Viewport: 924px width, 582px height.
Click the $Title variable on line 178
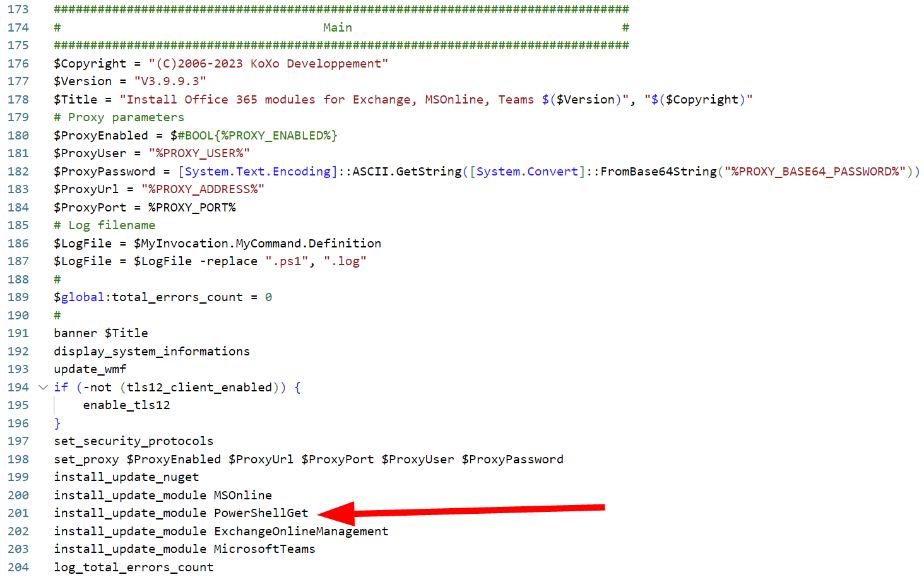pos(76,99)
